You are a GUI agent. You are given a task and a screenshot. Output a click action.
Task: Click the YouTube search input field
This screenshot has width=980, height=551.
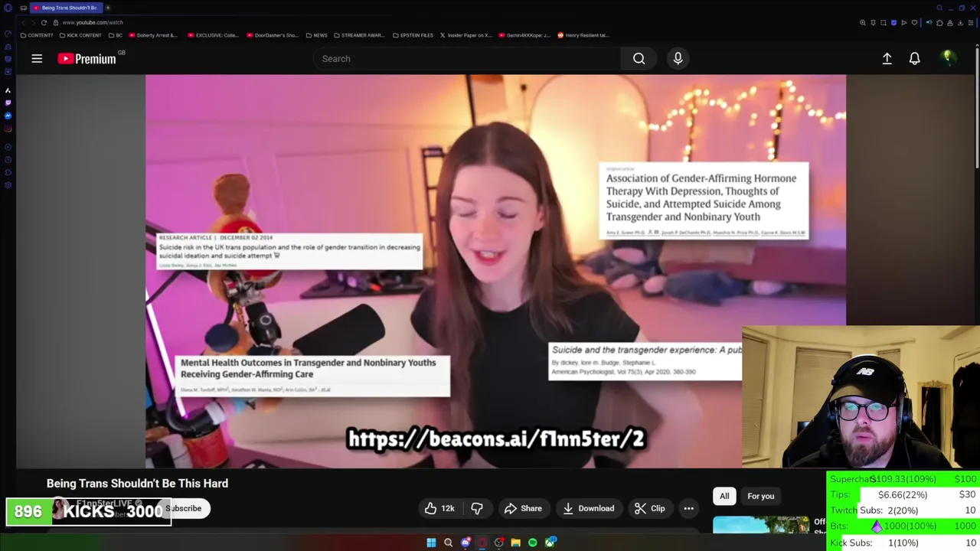click(x=467, y=58)
